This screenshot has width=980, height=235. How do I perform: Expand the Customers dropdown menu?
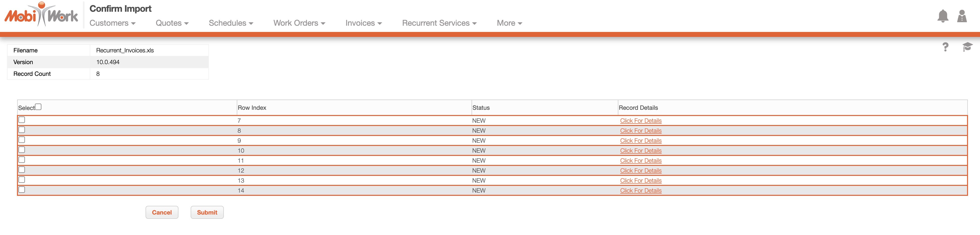pyautogui.click(x=112, y=23)
